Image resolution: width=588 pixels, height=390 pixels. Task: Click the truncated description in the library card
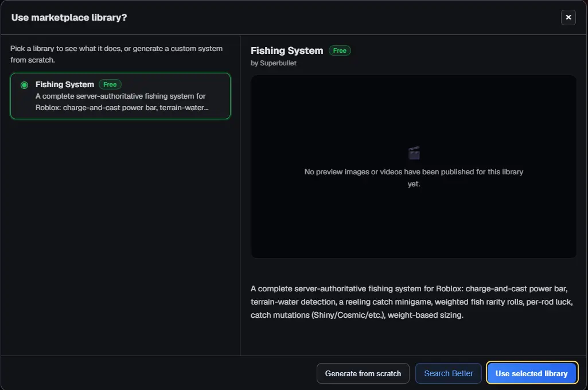pyautogui.click(x=122, y=102)
